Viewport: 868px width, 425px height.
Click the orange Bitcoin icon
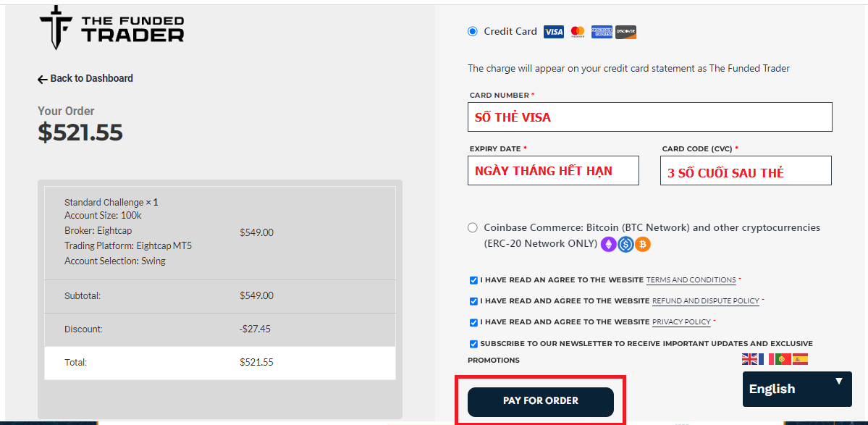(643, 245)
